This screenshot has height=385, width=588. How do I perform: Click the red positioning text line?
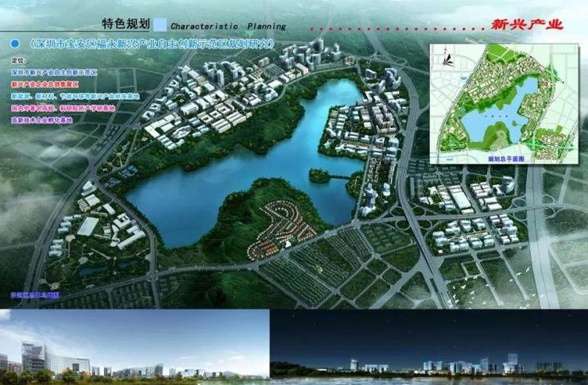pyautogui.click(x=45, y=84)
